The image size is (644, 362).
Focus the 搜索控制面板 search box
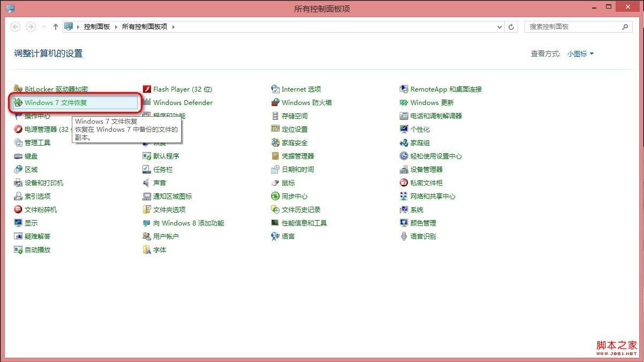[x=579, y=27]
